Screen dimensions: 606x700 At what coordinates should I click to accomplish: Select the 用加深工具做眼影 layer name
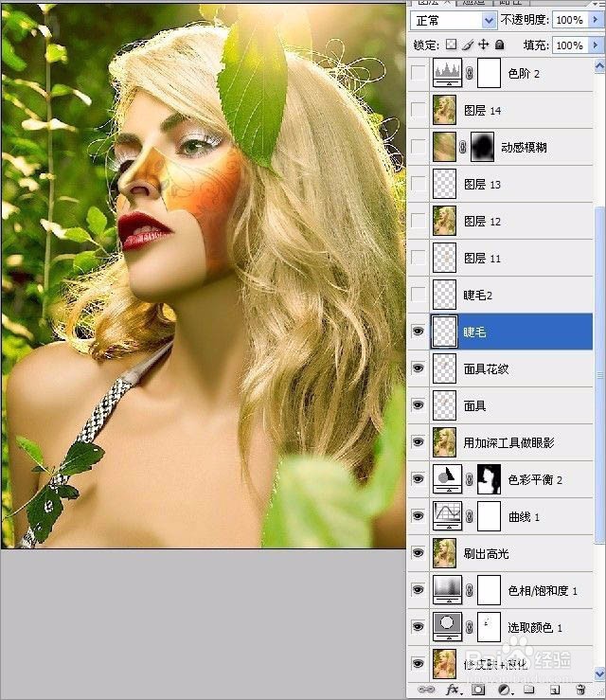[x=508, y=442]
